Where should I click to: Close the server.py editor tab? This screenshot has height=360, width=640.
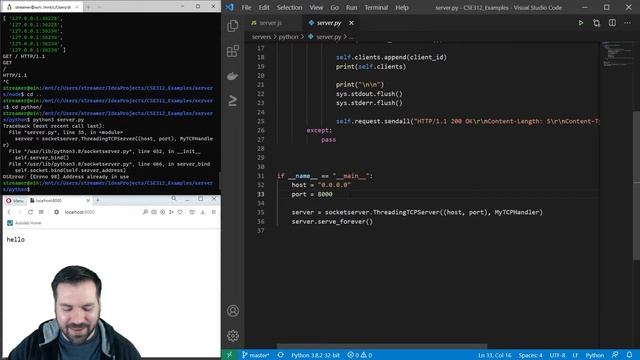(x=351, y=23)
